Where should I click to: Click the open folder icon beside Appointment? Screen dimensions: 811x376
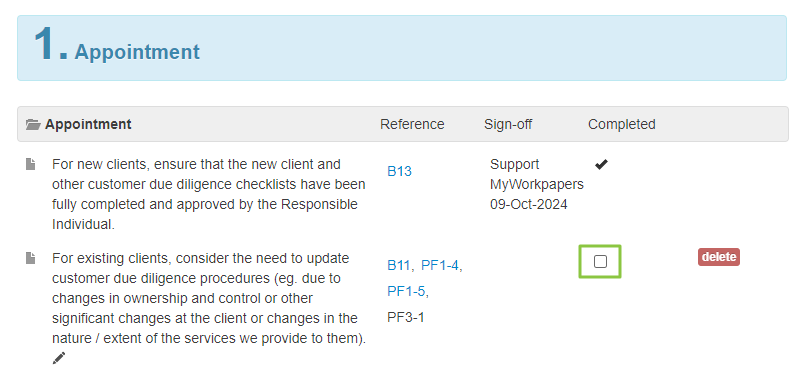click(x=33, y=125)
